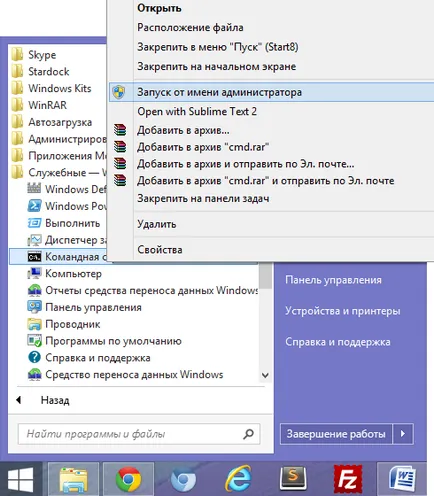Open Панель управления in right pane
The width and height of the screenshot is (434, 496).
[333, 280]
